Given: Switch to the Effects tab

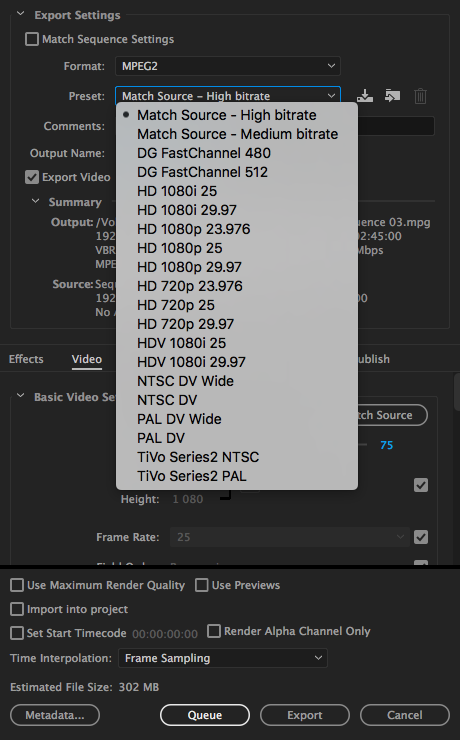Looking at the screenshot, I should click(26, 359).
